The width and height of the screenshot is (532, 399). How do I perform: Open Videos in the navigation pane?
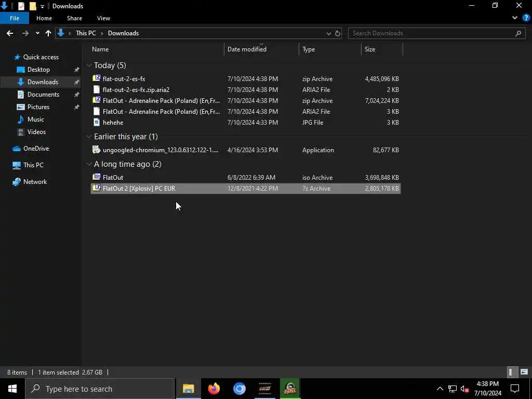[x=36, y=132]
